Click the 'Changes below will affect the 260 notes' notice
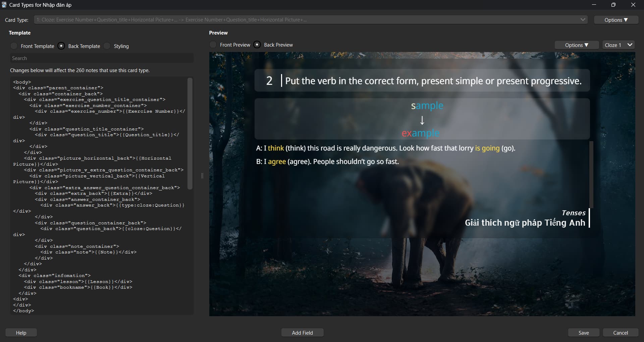This screenshot has width=644, height=342. [80, 70]
